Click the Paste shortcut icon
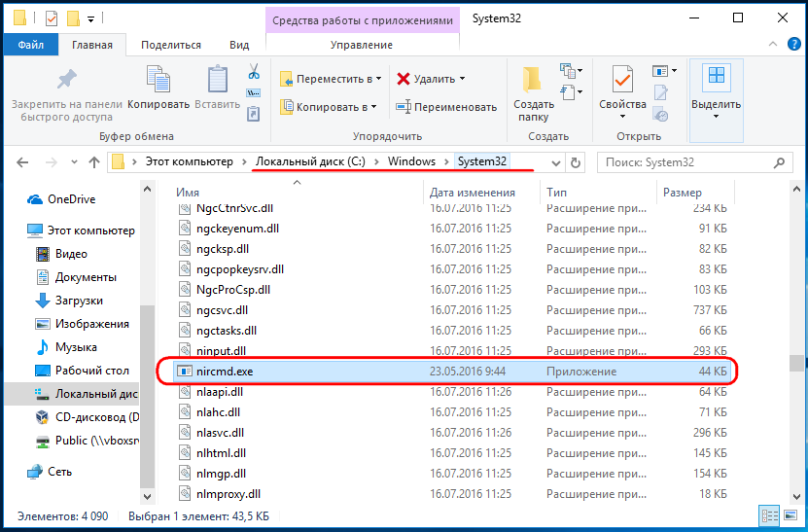808x532 pixels. 254,114
